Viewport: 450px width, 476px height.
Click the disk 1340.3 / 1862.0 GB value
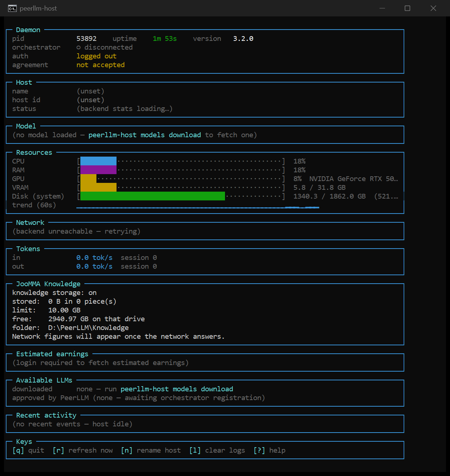(x=329, y=196)
